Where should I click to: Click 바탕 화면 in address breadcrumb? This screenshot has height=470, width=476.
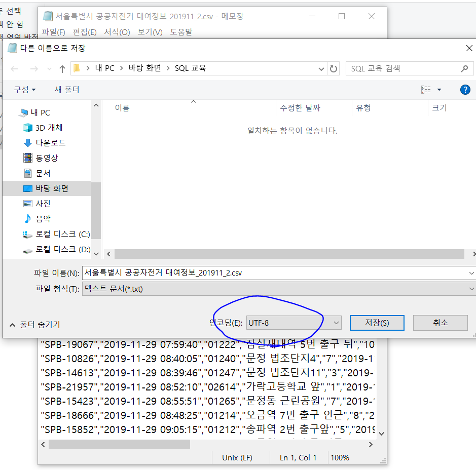click(144, 68)
